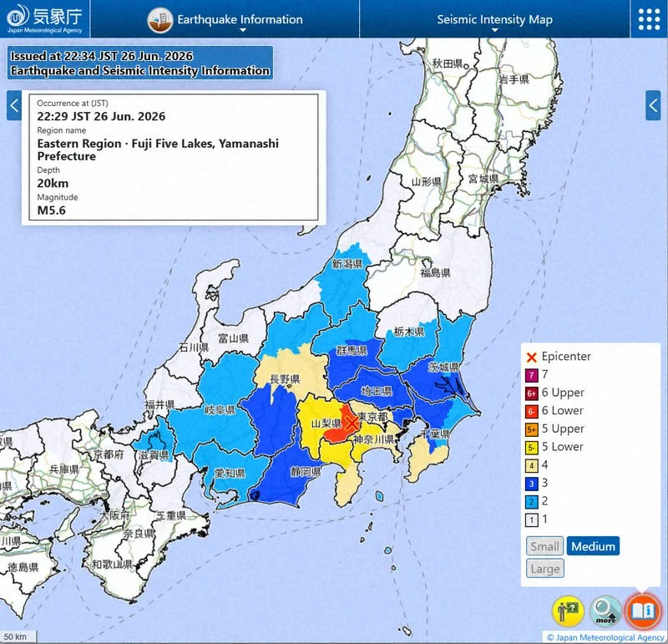Click the intensity 4 legend swatch
668x644 pixels.
coord(531,465)
